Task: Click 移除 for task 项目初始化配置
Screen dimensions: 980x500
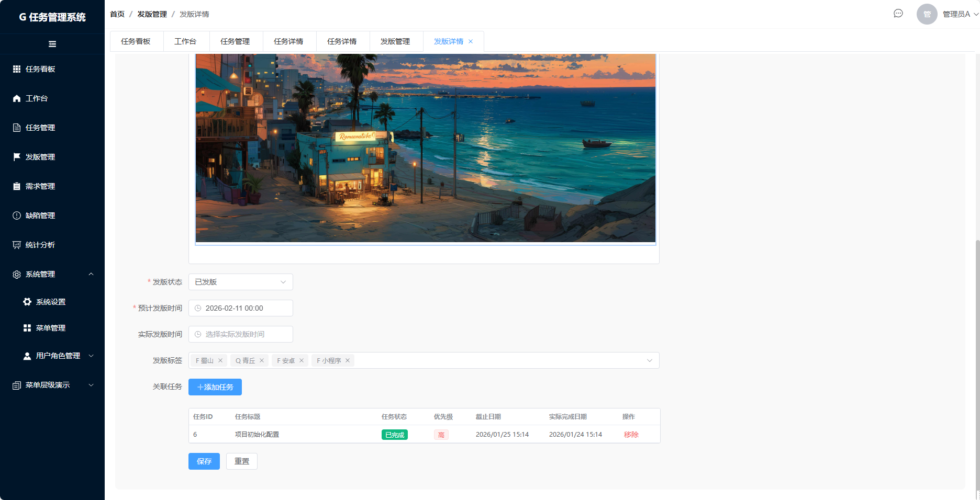Action: click(631, 435)
